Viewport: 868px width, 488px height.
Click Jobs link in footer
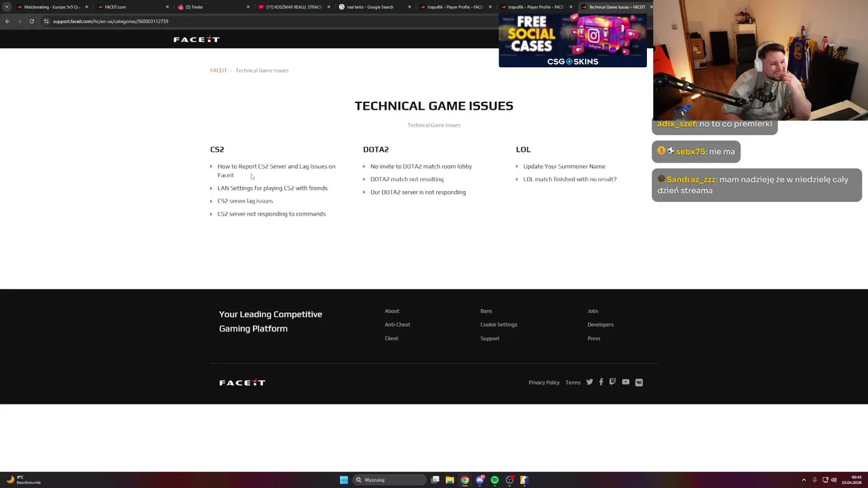click(x=593, y=311)
